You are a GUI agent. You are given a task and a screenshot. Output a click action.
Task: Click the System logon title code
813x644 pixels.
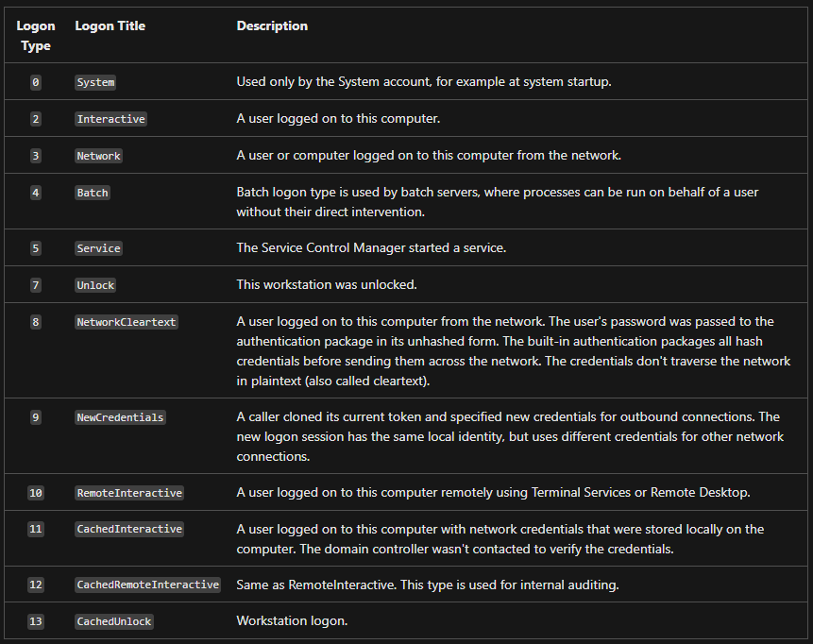click(x=95, y=82)
